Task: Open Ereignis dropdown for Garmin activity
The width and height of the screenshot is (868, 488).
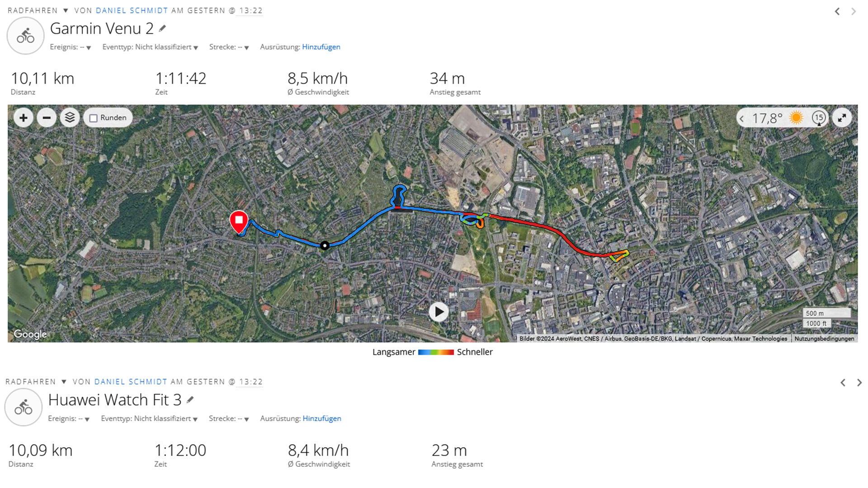Action: tap(89, 47)
